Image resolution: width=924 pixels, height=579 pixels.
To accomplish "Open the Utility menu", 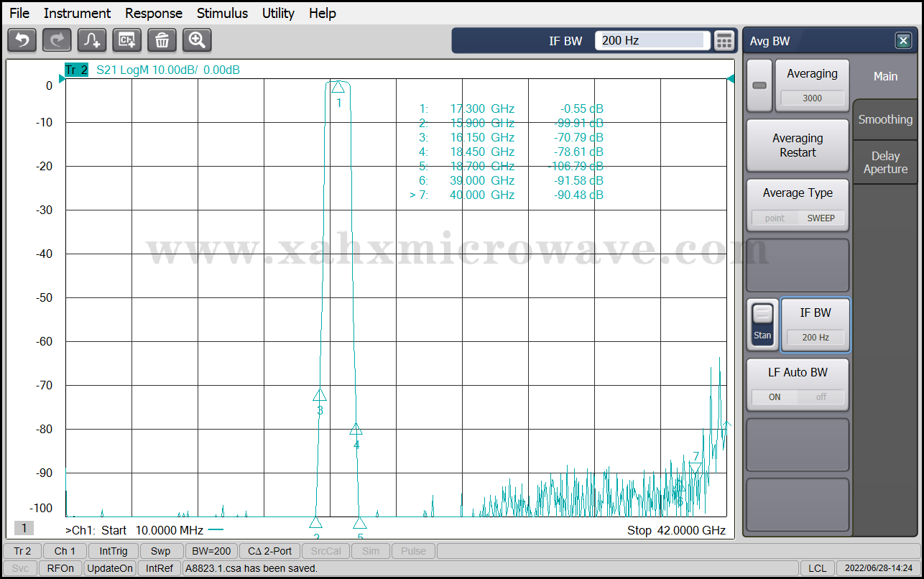I will 278,13.
